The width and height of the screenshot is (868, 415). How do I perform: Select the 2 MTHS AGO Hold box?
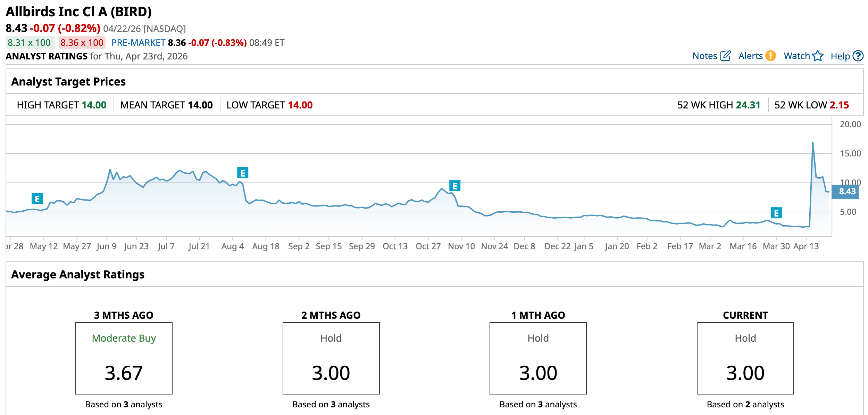[x=331, y=358]
